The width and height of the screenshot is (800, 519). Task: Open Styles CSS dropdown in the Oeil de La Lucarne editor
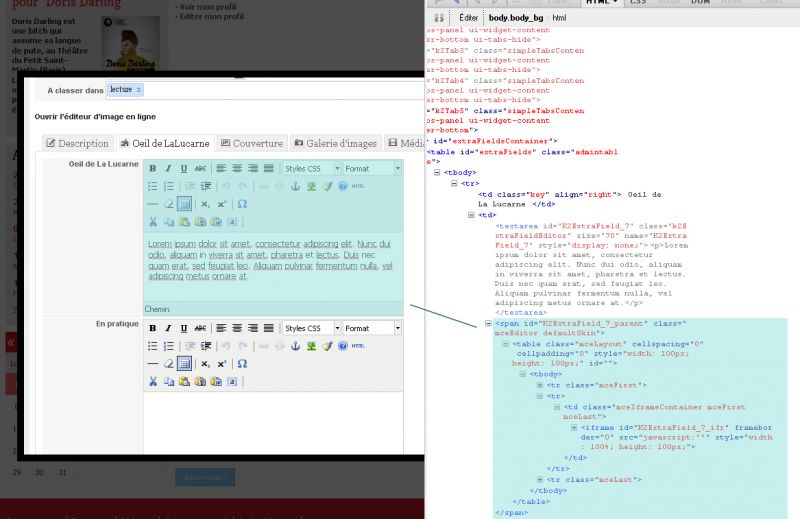[312, 168]
